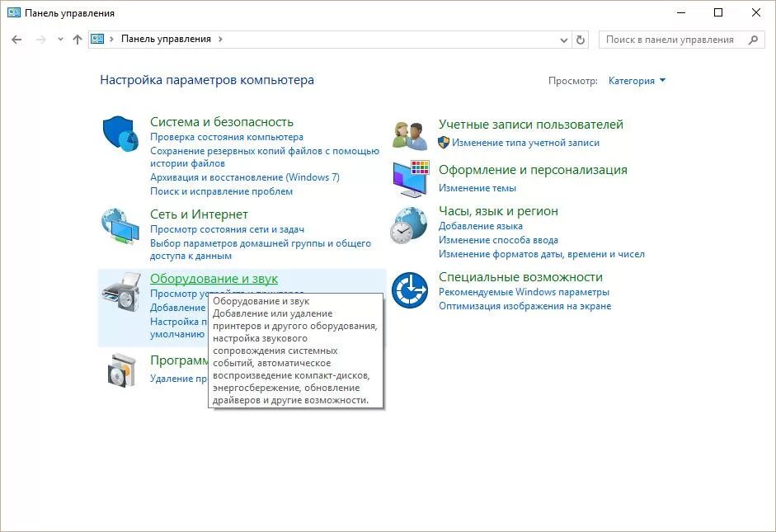Open Выбор параметров домашней группы link
This screenshot has height=532, width=776.
click(261, 249)
